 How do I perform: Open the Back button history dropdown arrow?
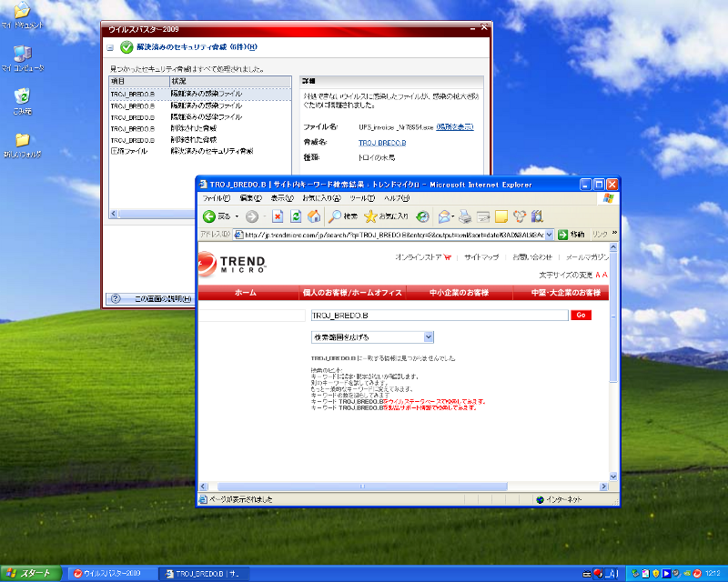pyautogui.click(x=237, y=216)
